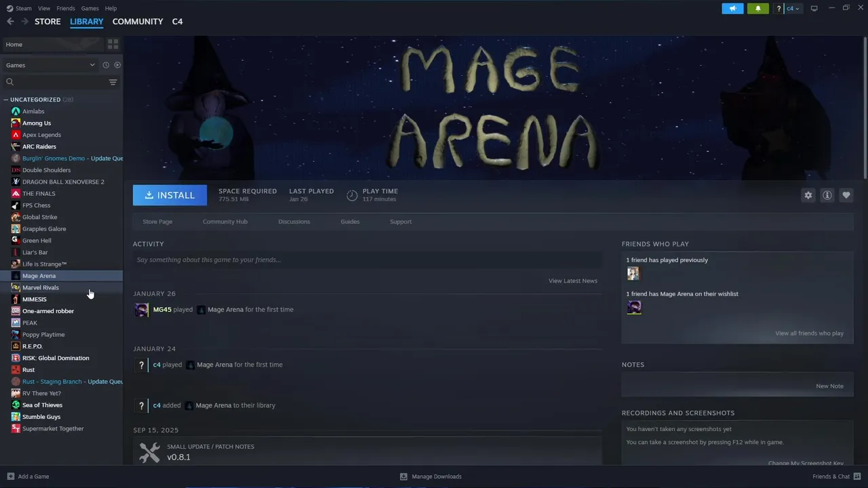Go back with the left arrow

click(x=10, y=22)
